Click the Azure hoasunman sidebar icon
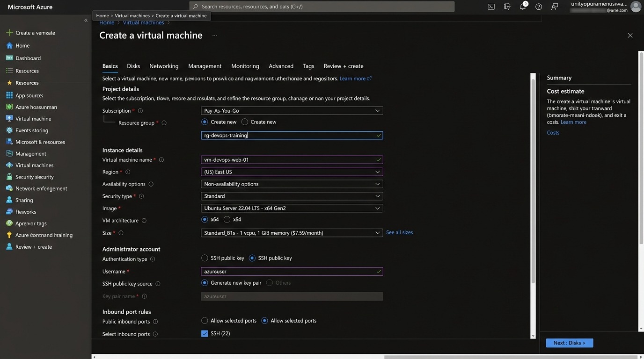This screenshot has height=359, width=644. tap(9, 107)
